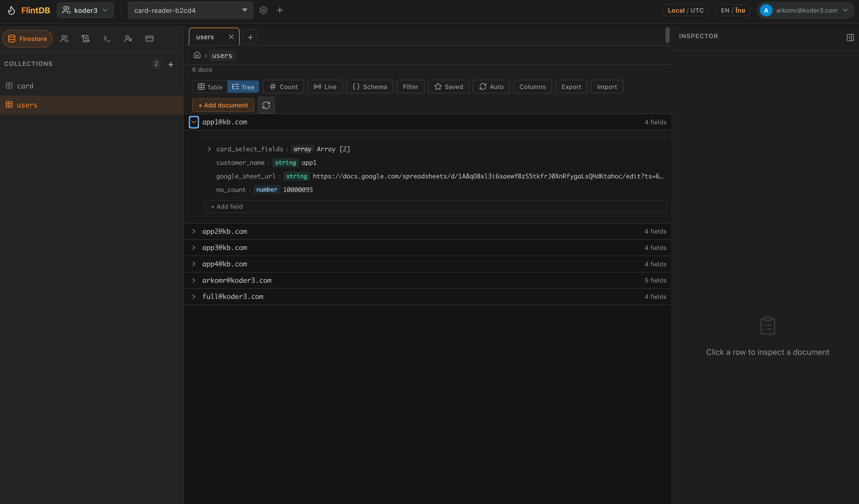Add a new collection with plus
The image size is (859, 504).
(x=171, y=64)
